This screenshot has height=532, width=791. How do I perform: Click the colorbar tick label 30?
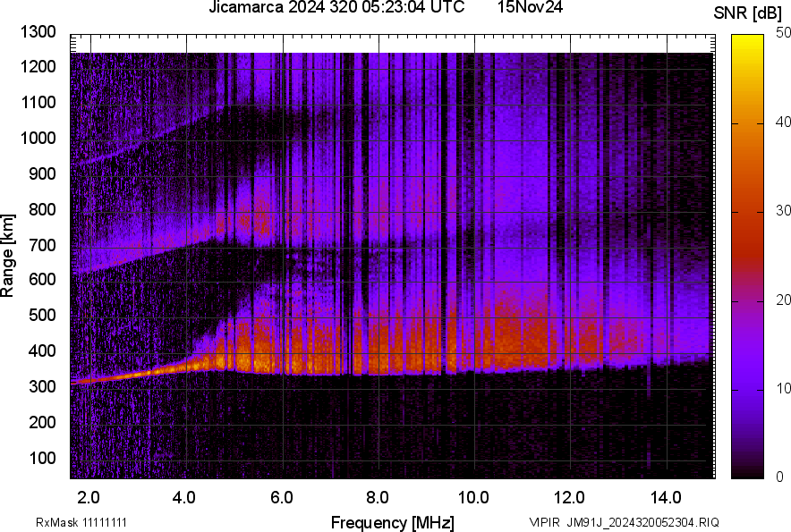[784, 211]
